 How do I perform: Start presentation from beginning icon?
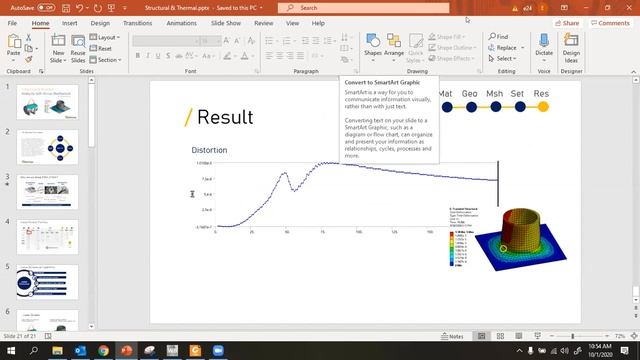[111, 8]
